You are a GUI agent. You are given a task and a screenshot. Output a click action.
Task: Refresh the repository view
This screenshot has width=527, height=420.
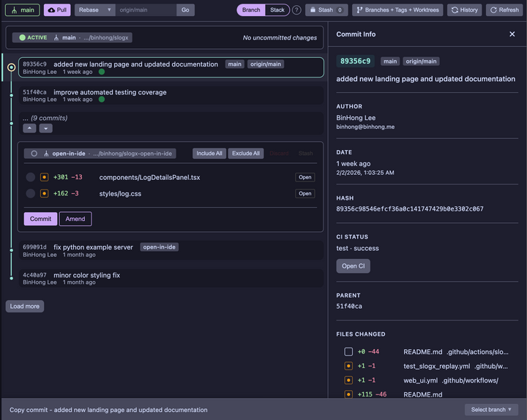(504, 10)
